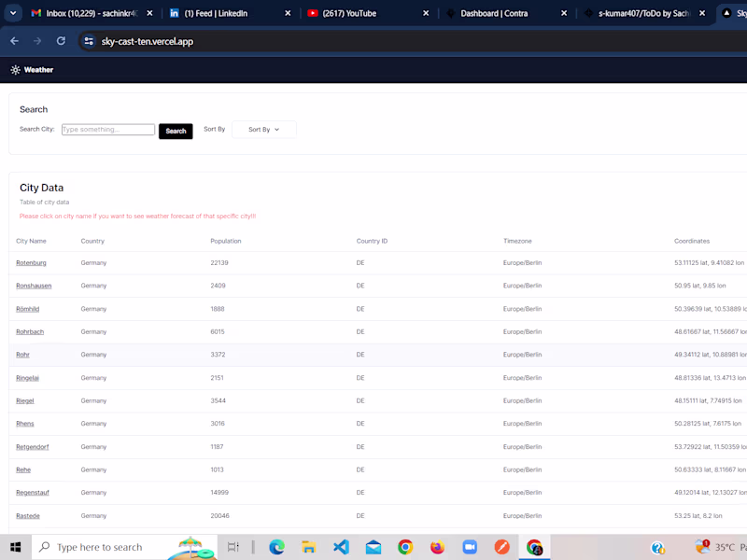Click the taskbar search box

(125, 547)
